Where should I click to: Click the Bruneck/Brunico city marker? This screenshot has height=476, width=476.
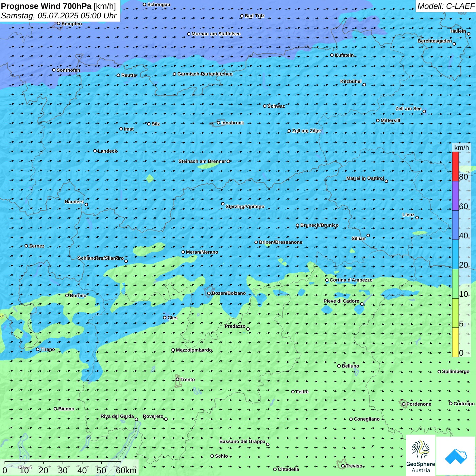click(x=297, y=225)
